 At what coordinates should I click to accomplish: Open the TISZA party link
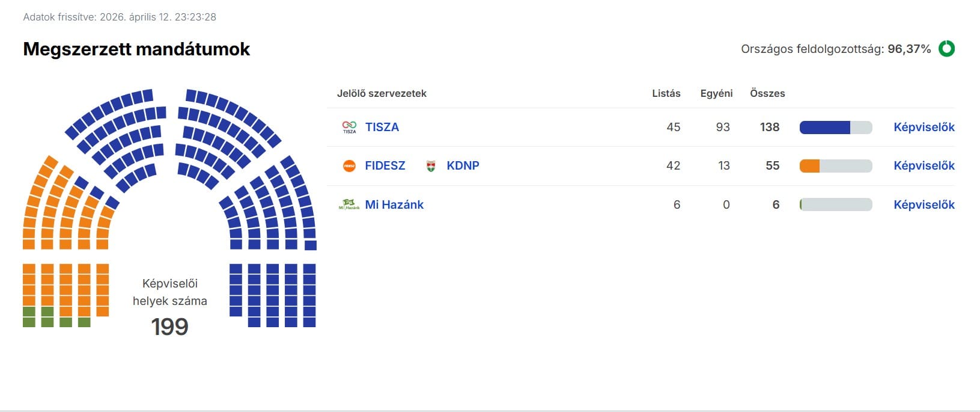(x=382, y=127)
